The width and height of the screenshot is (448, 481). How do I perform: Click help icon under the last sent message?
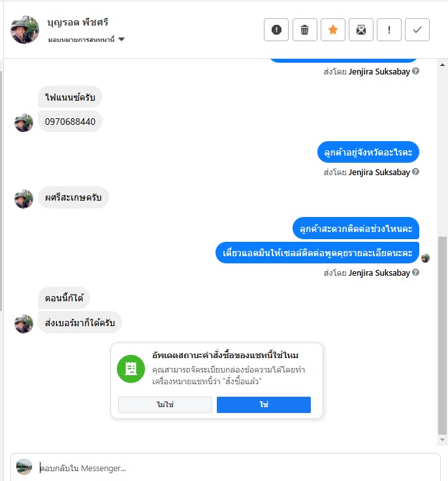click(x=415, y=273)
